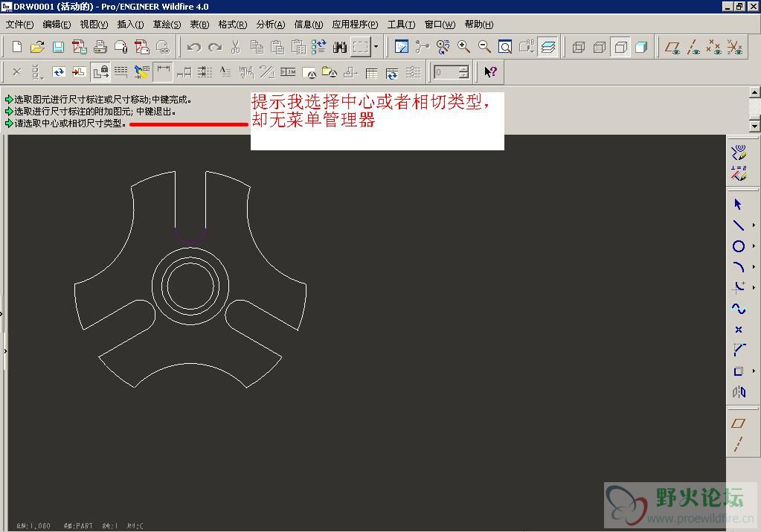Expand the Fillet tool flyout arrow
Image resolution: width=761 pixels, height=532 pixels.
(x=754, y=287)
